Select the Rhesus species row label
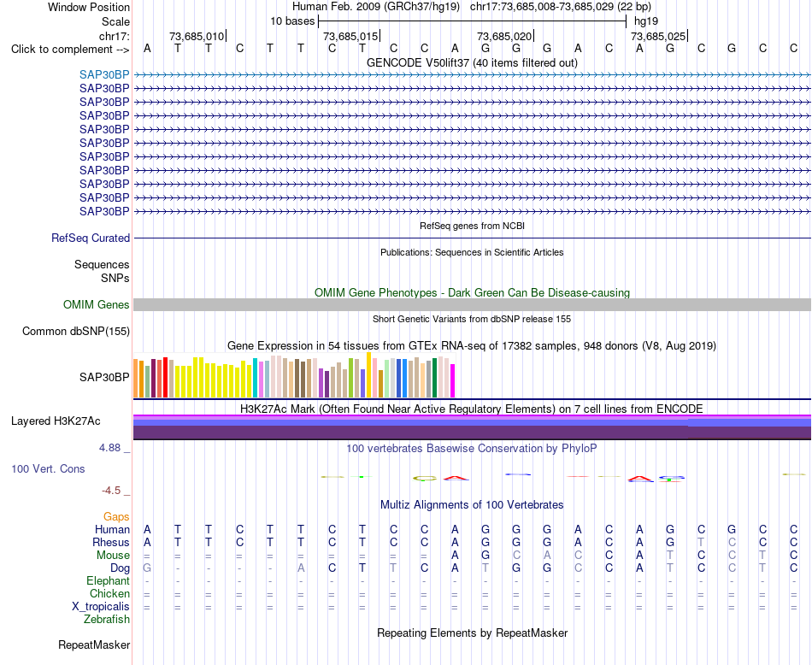The width and height of the screenshot is (812, 665). [111, 542]
